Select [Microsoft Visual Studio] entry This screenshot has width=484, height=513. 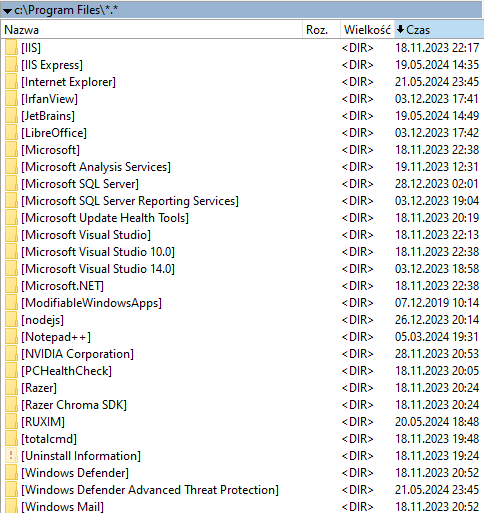click(86, 235)
